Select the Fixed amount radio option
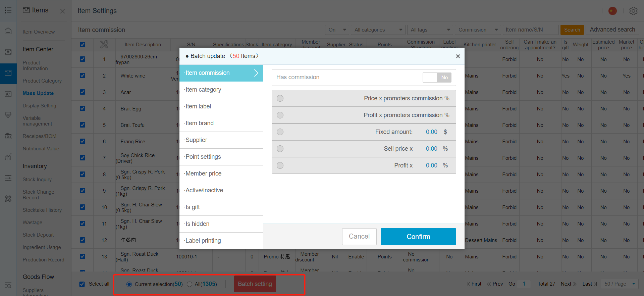The width and height of the screenshot is (644, 296). pyautogui.click(x=280, y=132)
